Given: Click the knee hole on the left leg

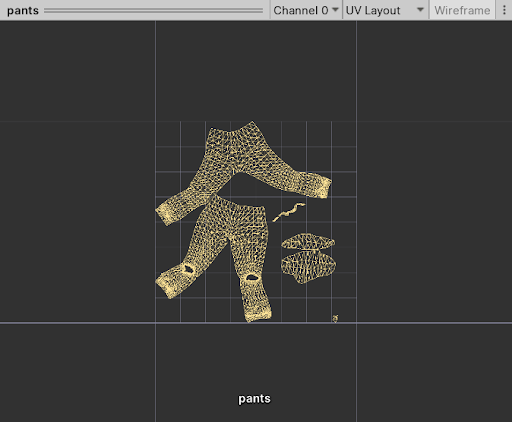Looking at the screenshot, I should point(189,269).
